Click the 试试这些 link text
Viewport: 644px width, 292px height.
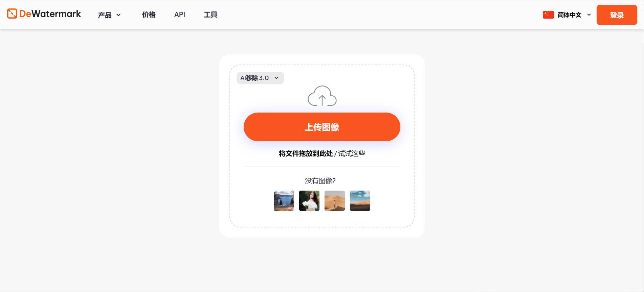click(x=352, y=154)
